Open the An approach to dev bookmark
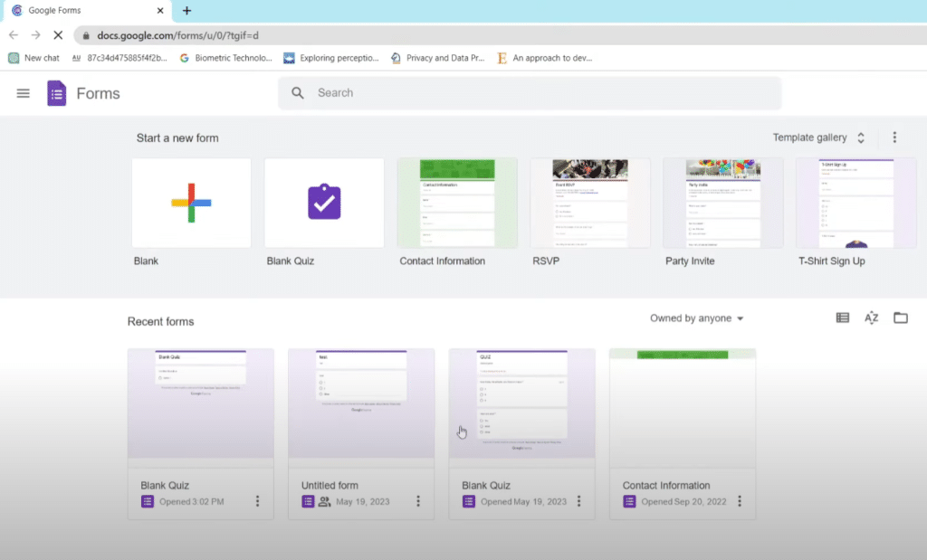This screenshot has width=927, height=560. [x=544, y=58]
